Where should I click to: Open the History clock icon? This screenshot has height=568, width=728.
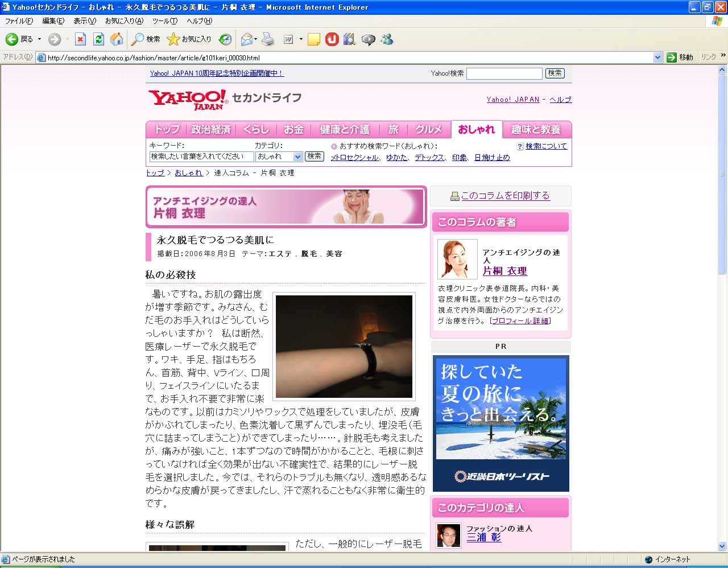pos(225,39)
